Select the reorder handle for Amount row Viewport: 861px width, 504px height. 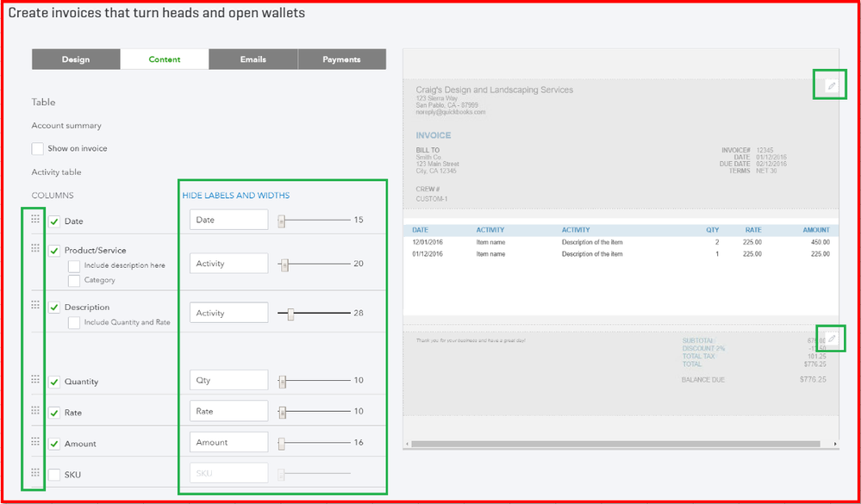click(x=35, y=441)
